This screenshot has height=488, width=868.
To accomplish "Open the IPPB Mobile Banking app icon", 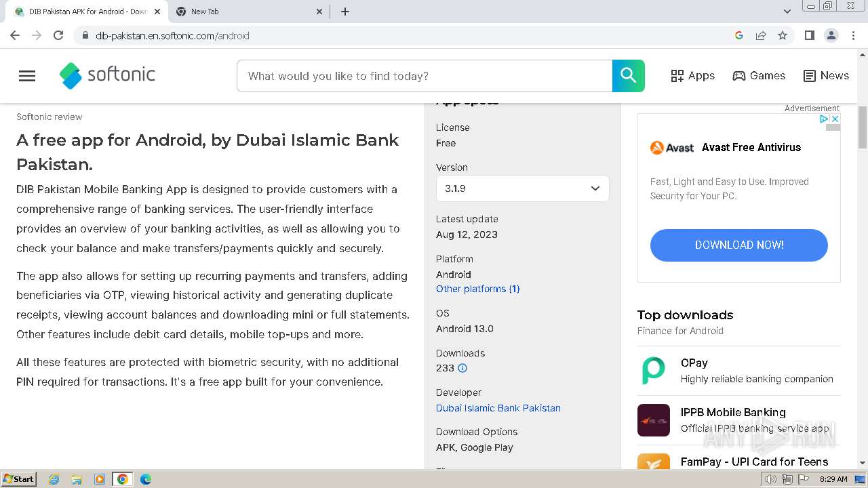I will click(654, 420).
